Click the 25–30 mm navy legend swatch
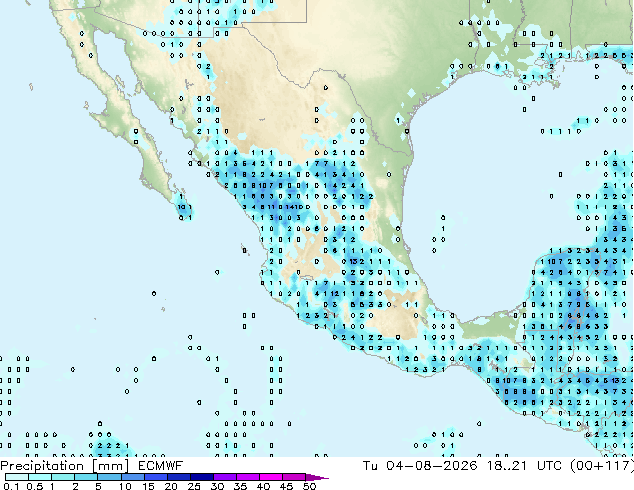This screenshot has width=634, height=490. [202, 477]
